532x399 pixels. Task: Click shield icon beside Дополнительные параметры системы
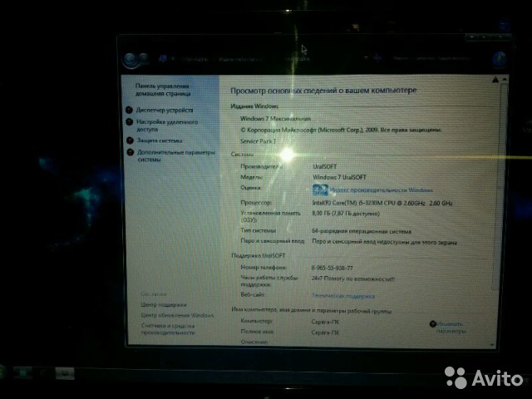tap(131, 152)
